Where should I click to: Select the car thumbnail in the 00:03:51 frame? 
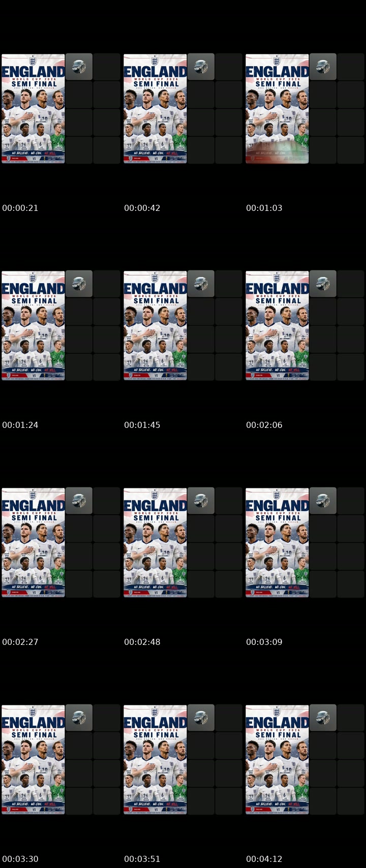201,718
